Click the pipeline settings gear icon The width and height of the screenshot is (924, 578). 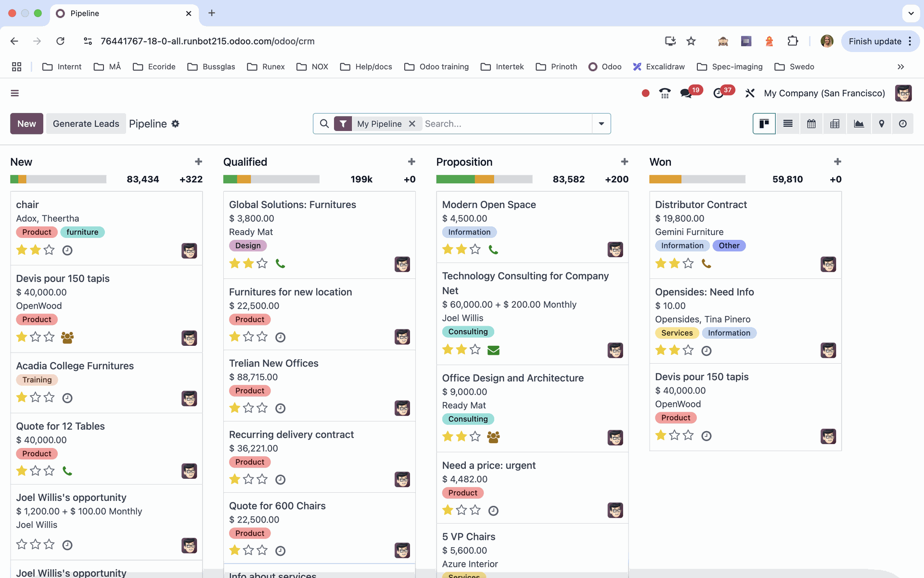click(x=176, y=124)
